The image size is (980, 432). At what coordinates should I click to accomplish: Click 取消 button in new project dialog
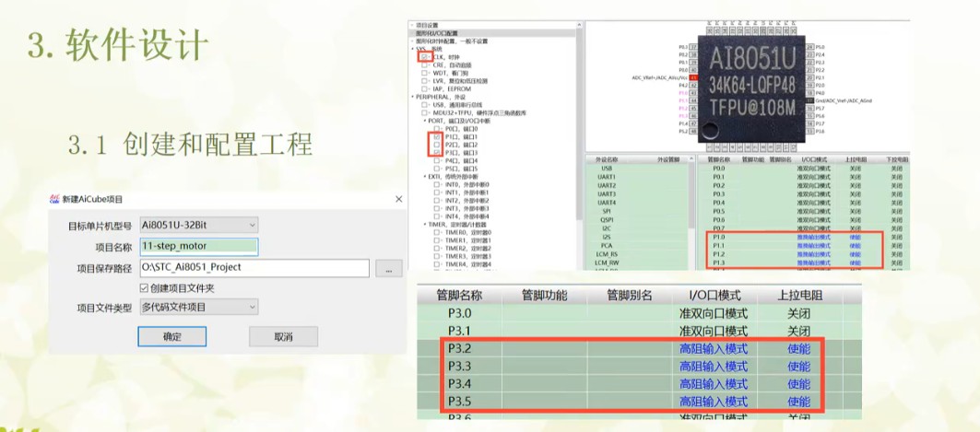(x=283, y=336)
